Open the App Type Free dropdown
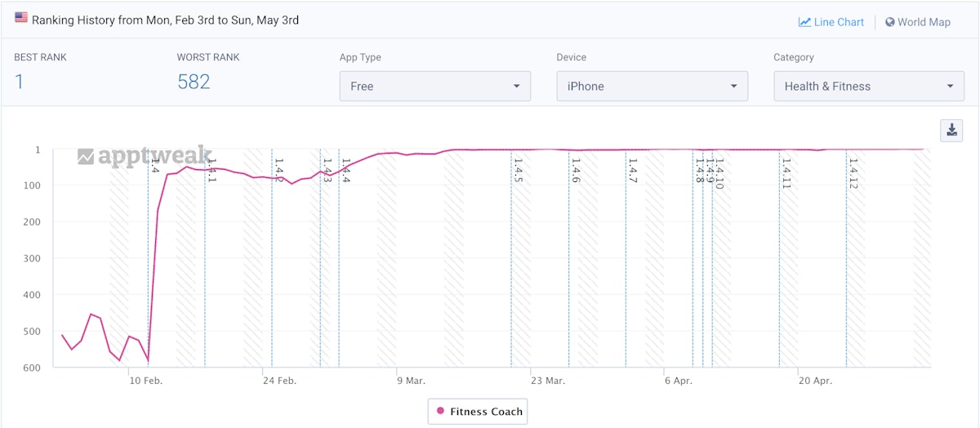The image size is (980, 428). pos(434,86)
